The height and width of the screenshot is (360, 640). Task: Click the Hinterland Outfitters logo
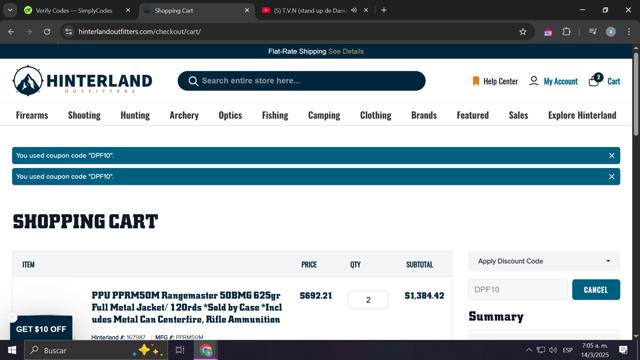82,80
